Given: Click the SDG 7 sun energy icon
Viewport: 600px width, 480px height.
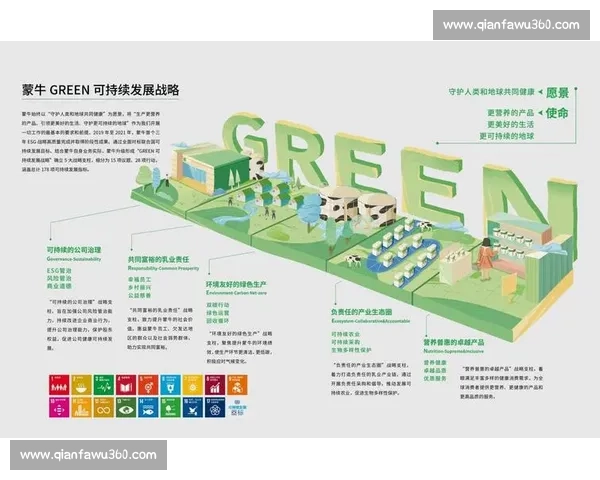Looking at the screenshot, I should tap(192, 384).
